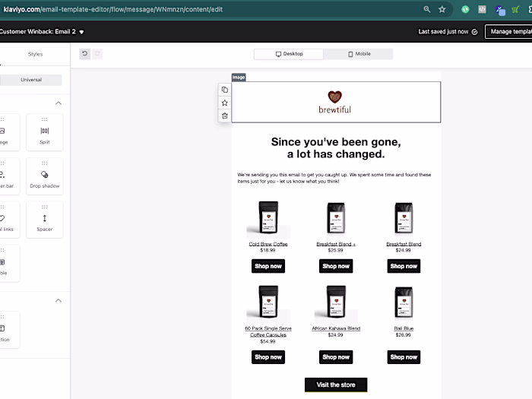Screen dimensions: 532x399
Task: Click the Cold Brew Coffee product image
Action: point(268,219)
